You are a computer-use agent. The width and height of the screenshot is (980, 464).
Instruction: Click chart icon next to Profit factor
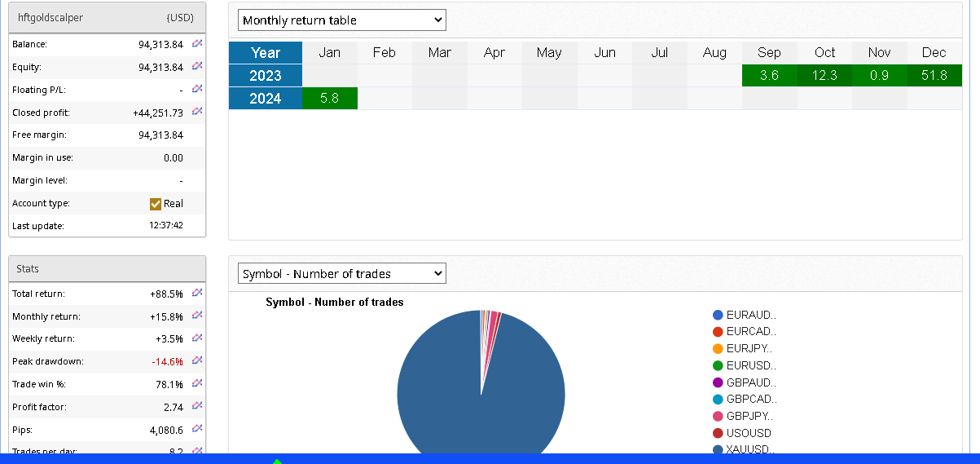[197, 406]
